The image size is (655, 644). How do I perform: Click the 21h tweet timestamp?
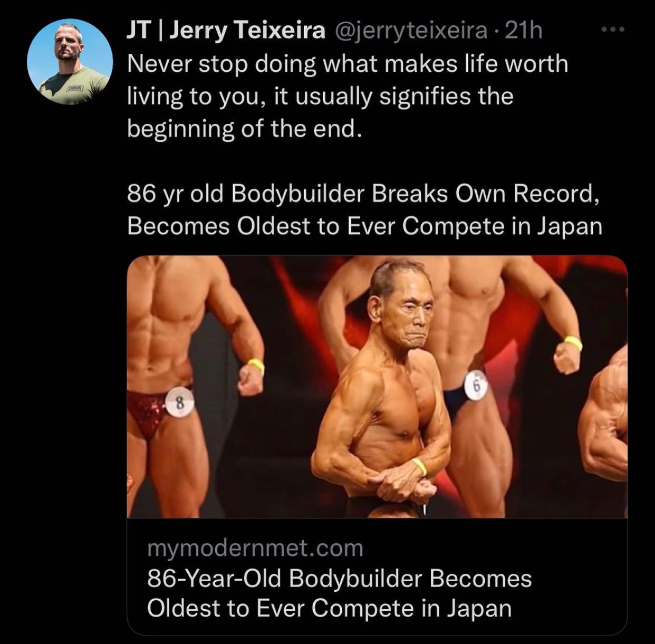(523, 32)
